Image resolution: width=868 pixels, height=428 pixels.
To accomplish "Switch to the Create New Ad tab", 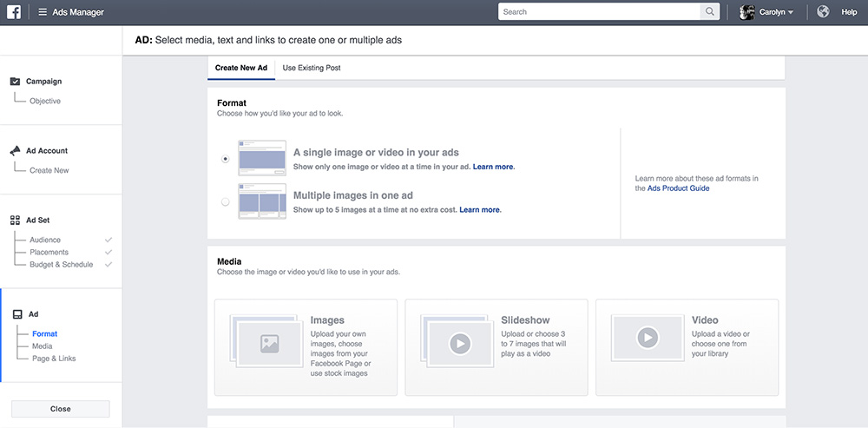I will pos(241,68).
